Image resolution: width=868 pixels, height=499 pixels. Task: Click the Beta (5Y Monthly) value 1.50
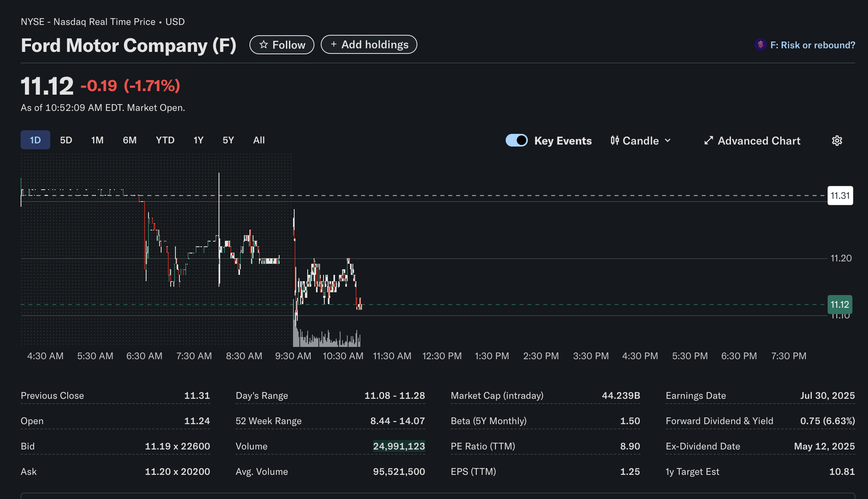(630, 421)
